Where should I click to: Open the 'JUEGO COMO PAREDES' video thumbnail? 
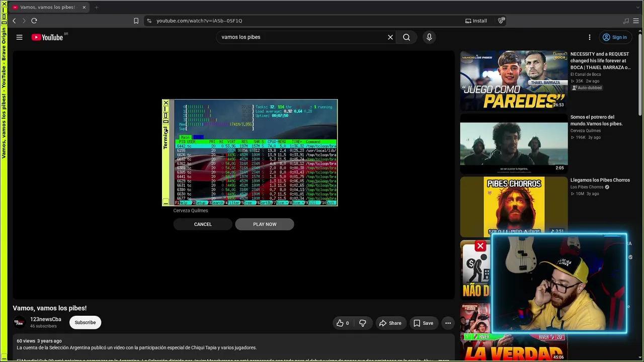point(514,80)
